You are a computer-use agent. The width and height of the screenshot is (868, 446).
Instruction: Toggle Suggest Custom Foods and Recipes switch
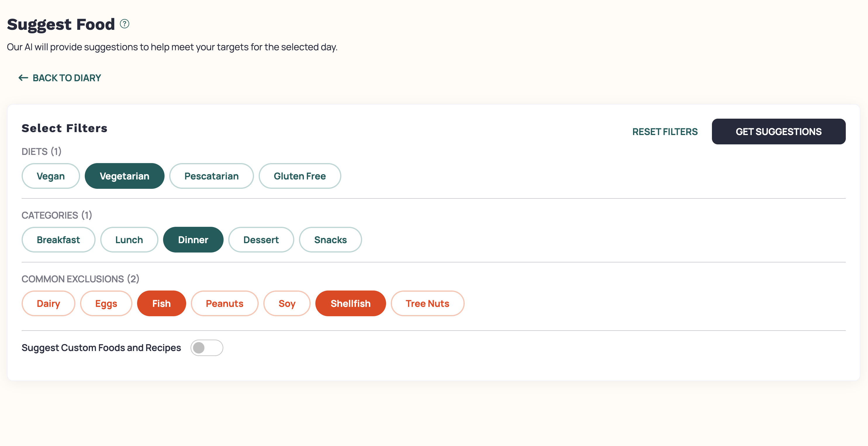click(x=207, y=348)
